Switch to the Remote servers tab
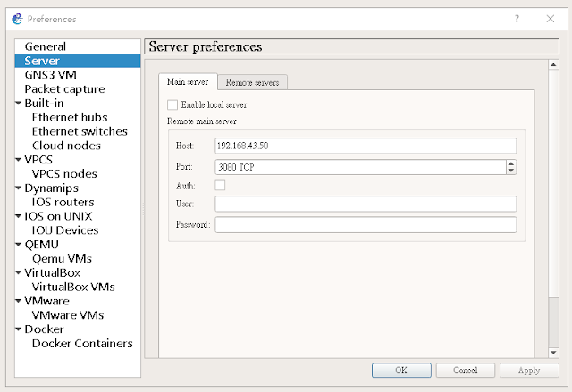Image resolution: width=572 pixels, height=392 pixels. click(x=252, y=82)
